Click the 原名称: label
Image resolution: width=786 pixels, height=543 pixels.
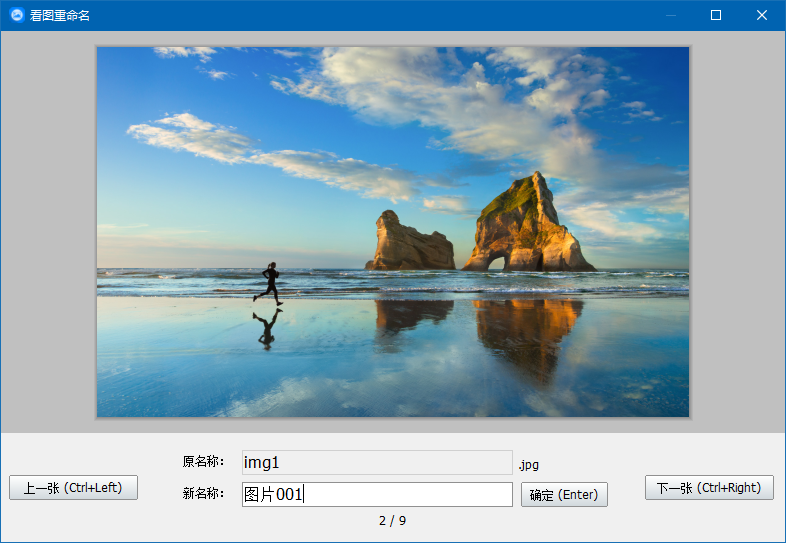[x=203, y=461]
